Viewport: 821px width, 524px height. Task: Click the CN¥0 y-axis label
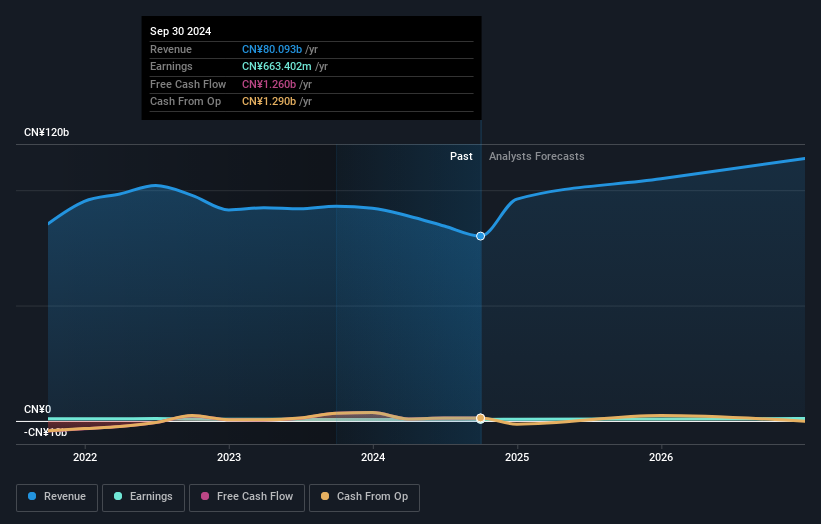pyautogui.click(x=38, y=409)
